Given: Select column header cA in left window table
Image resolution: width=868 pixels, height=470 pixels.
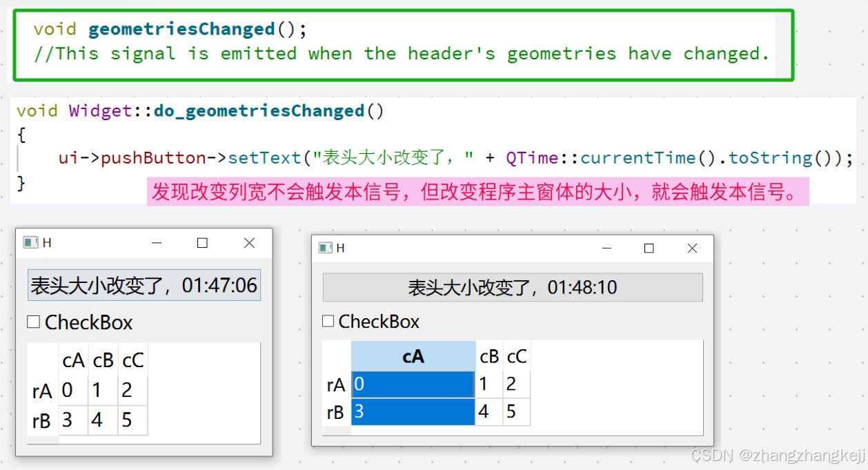Looking at the screenshot, I should (73, 360).
